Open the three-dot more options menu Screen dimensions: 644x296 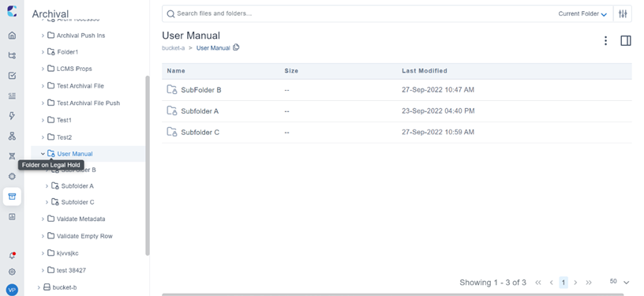[x=605, y=40]
